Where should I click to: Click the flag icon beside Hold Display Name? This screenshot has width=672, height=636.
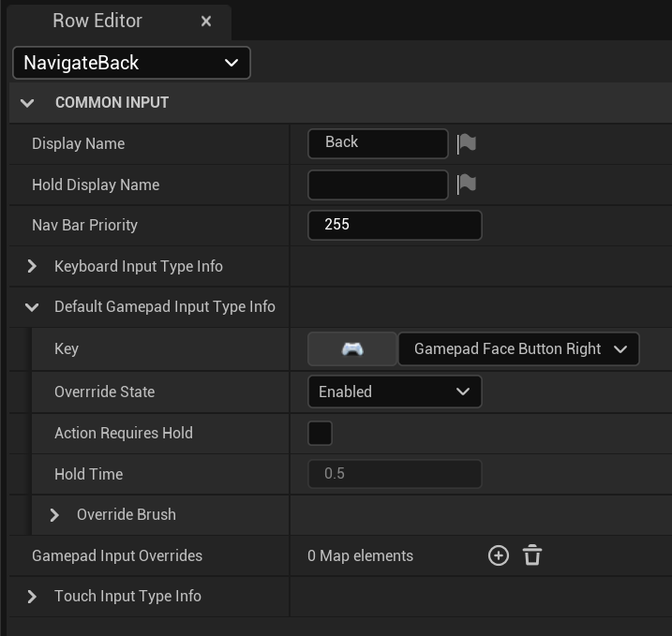tap(467, 185)
